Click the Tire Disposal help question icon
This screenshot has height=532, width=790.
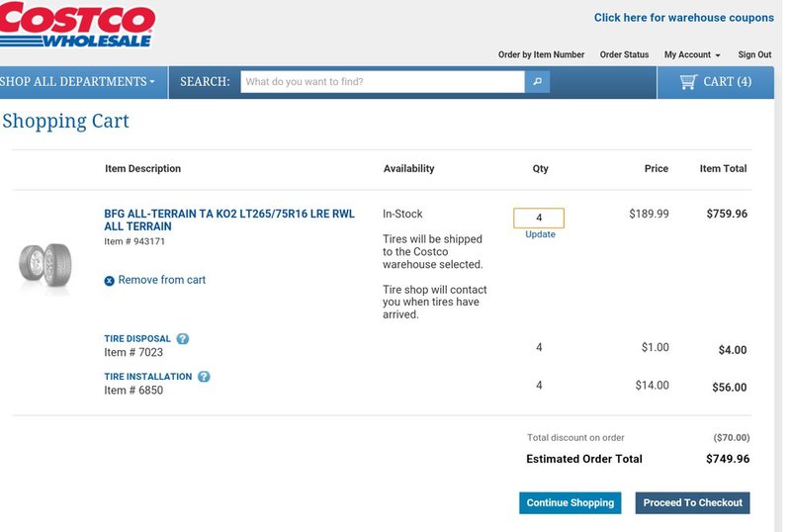pos(183,338)
